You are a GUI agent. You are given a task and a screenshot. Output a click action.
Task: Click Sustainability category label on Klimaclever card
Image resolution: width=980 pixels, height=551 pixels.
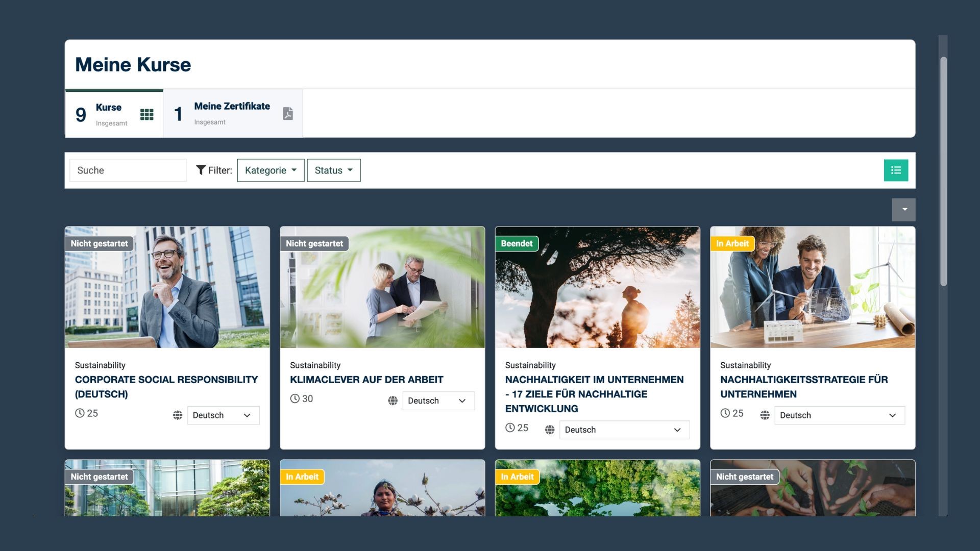click(315, 365)
